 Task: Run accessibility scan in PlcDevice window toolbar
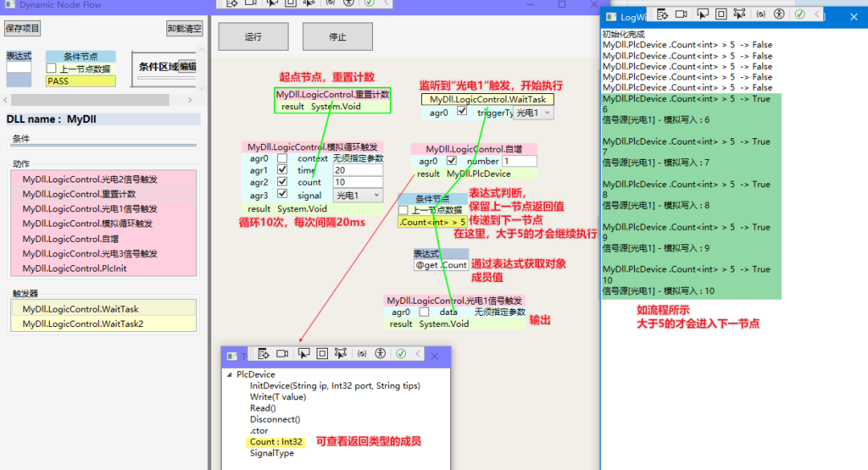[x=380, y=354]
